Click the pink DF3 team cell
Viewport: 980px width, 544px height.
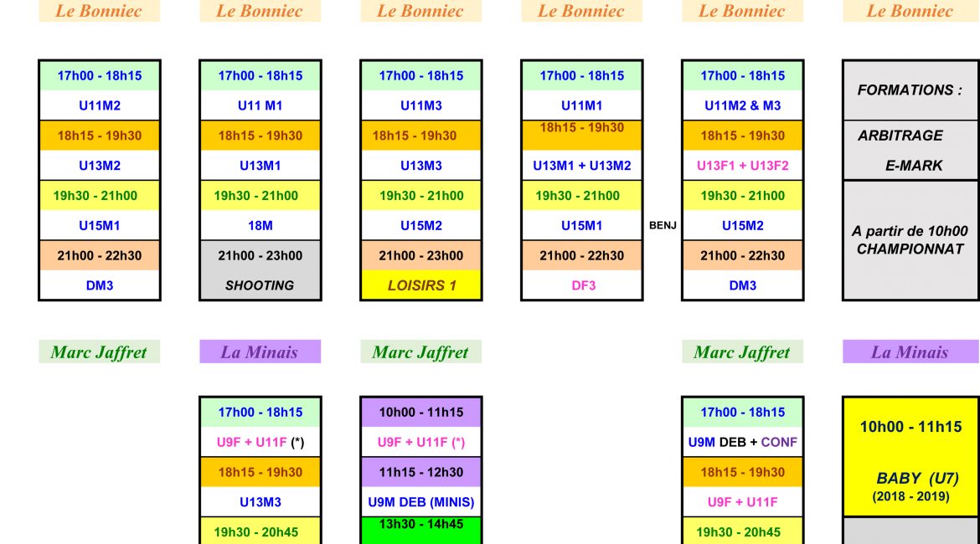tap(582, 285)
